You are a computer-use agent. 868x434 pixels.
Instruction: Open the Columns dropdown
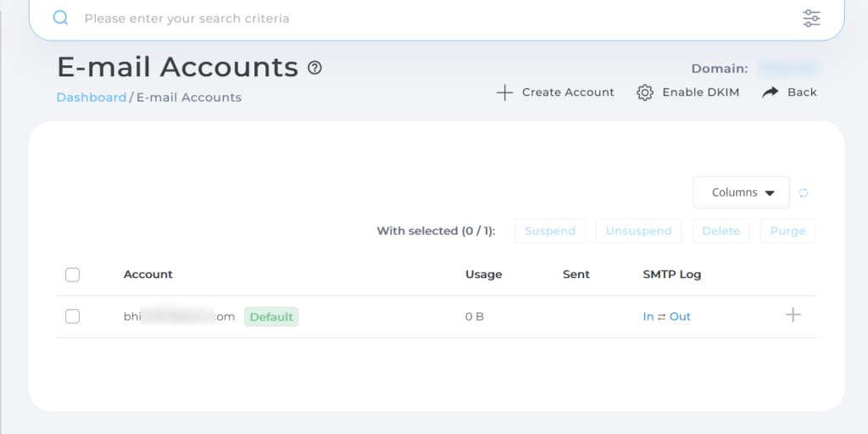click(741, 192)
